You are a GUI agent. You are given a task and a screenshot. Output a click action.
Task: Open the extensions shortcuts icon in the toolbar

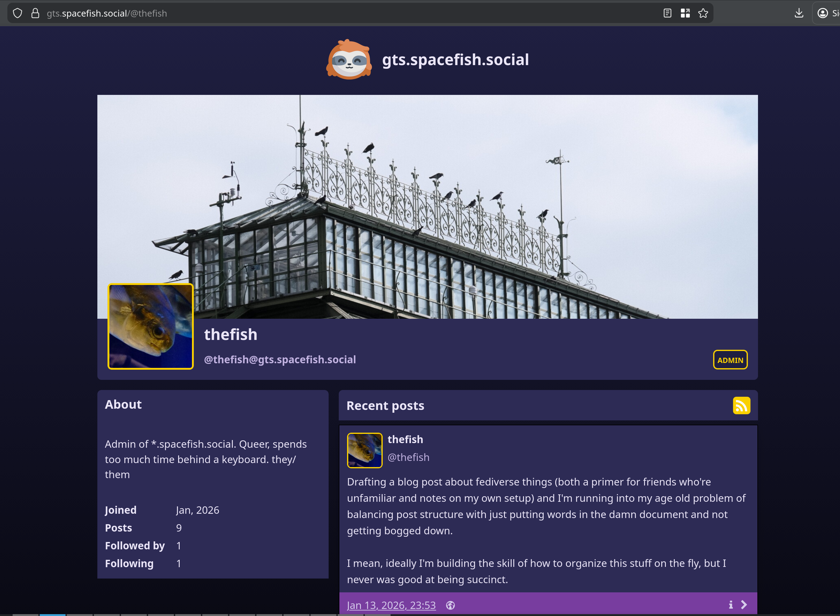pos(685,13)
